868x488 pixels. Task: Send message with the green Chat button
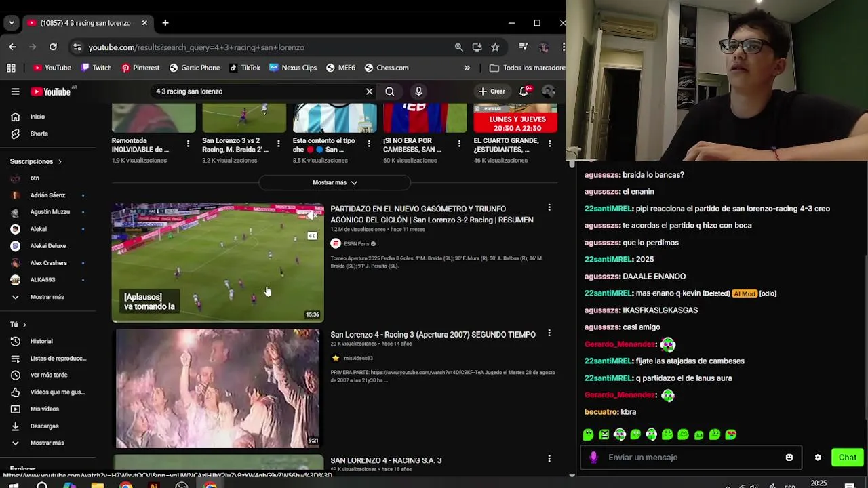(x=848, y=457)
